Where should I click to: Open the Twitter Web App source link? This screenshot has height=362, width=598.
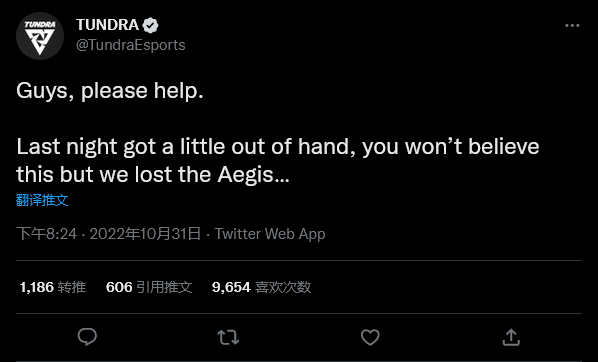270,233
